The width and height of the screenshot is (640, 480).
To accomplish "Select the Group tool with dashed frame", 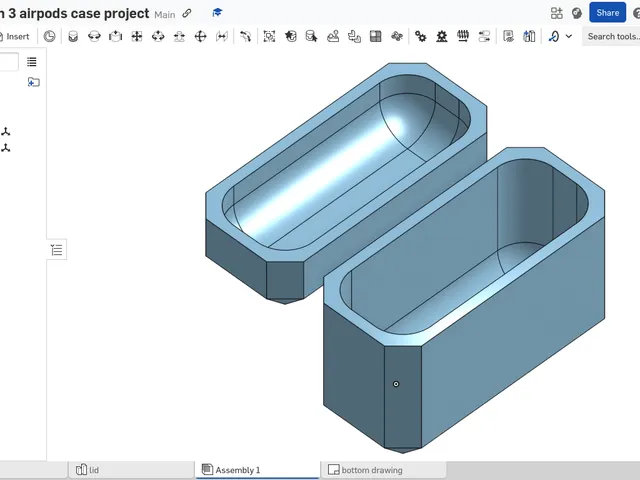I will coord(269,36).
